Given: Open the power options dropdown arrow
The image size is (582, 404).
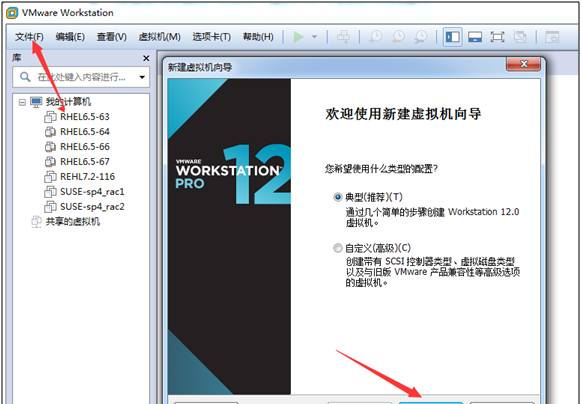Looking at the screenshot, I should click(x=314, y=37).
